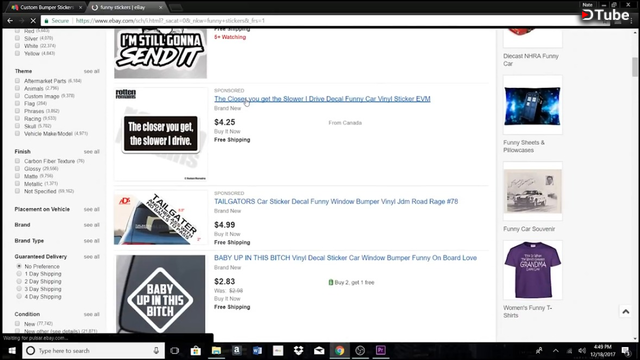640x360 pixels.
Task: Open Women's Funny T-Shirts link
Action: pyautogui.click(x=527, y=311)
